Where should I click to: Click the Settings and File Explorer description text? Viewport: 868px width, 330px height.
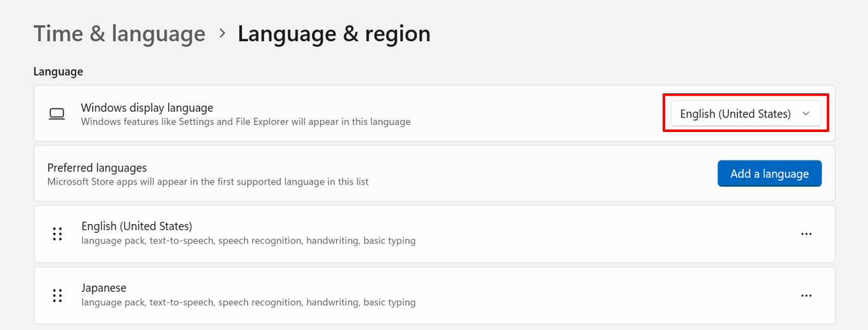pos(245,122)
